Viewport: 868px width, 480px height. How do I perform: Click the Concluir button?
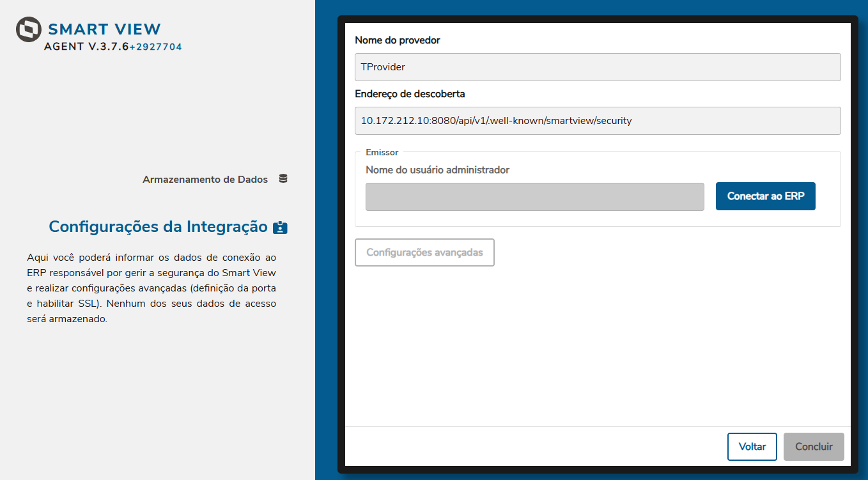coord(814,447)
